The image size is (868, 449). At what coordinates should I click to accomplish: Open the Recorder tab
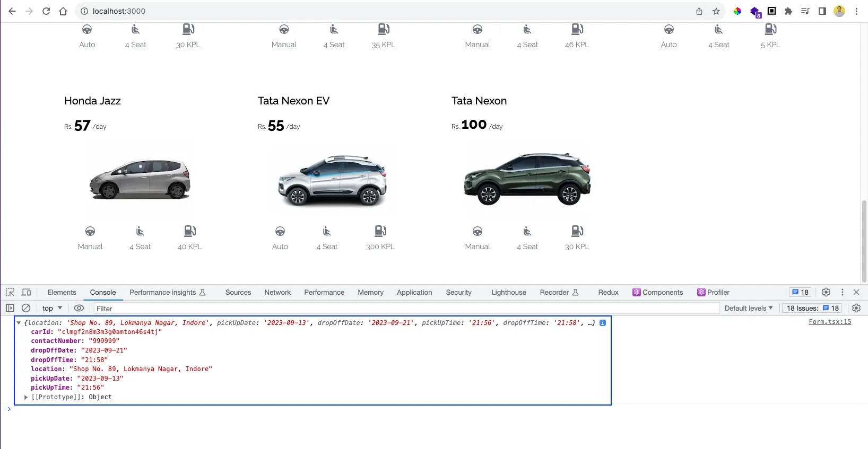[559, 292]
